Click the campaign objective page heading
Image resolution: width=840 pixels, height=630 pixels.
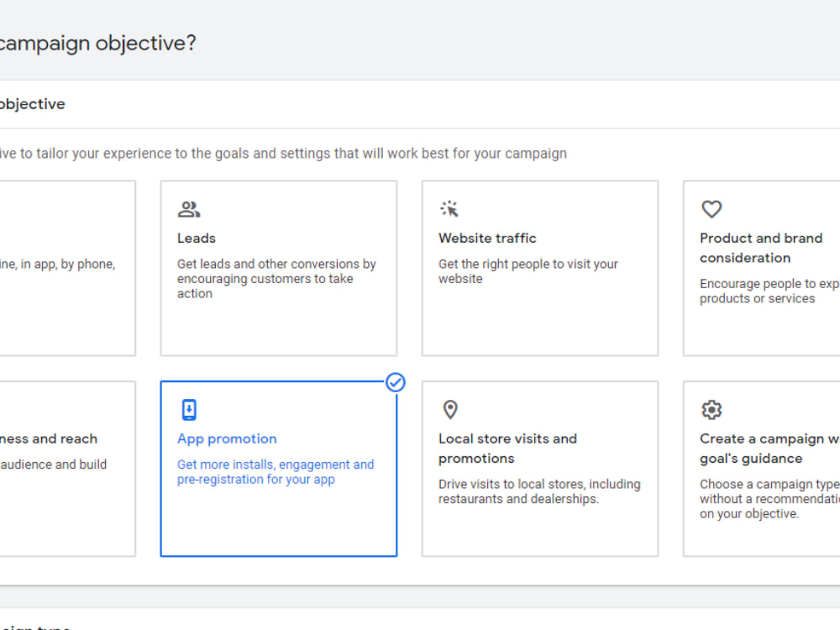click(97, 43)
